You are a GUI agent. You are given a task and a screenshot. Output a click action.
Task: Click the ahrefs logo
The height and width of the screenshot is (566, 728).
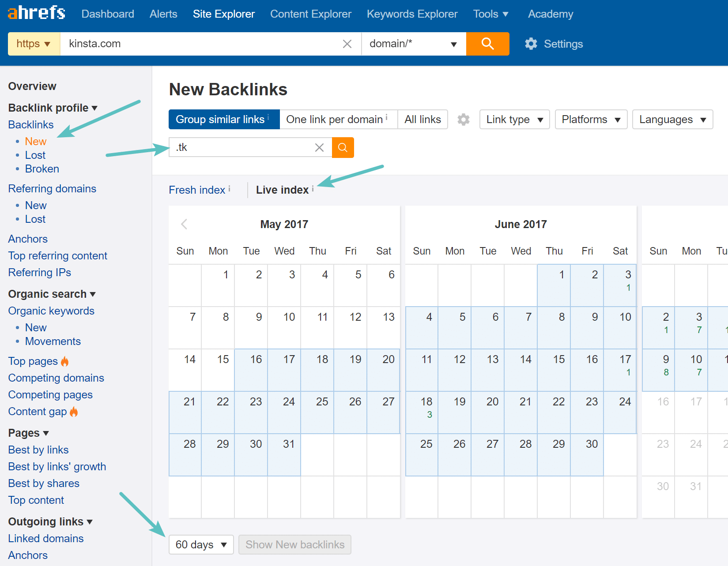[36, 13]
